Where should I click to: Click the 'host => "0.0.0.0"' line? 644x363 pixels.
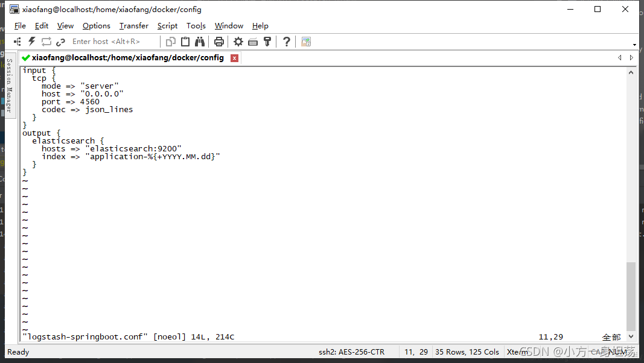click(x=82, y=94)
